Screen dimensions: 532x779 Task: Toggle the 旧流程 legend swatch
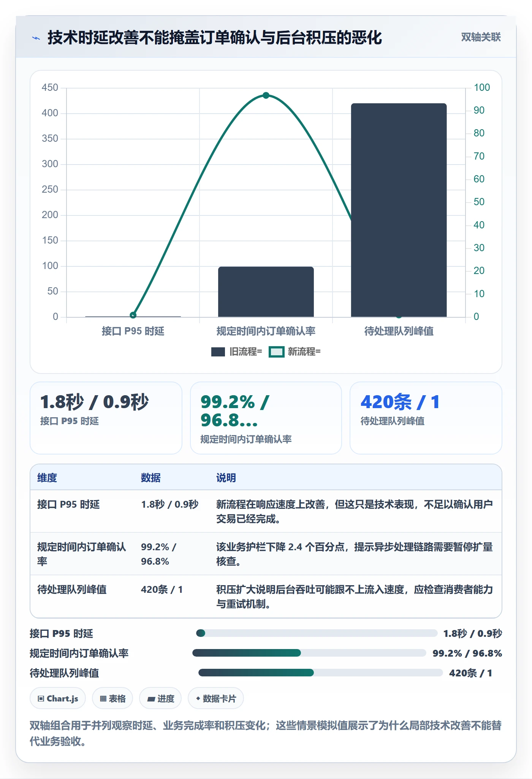pos(218,352)
